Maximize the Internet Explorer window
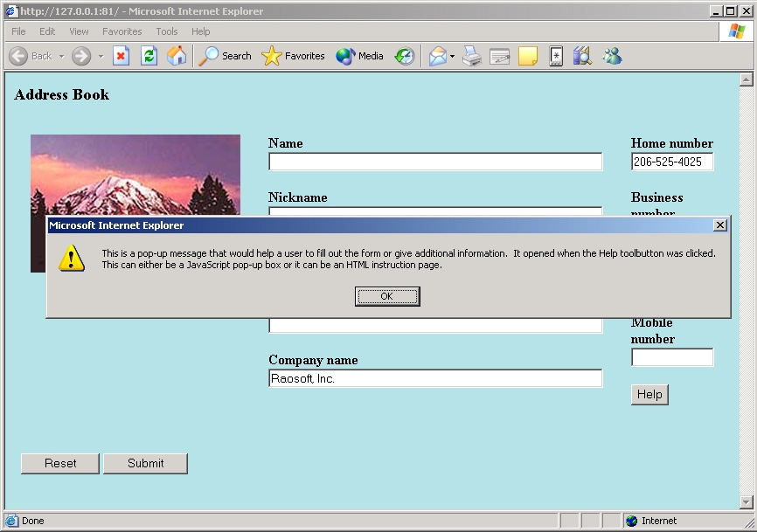757x532 pixels. [x=731, y=11]
